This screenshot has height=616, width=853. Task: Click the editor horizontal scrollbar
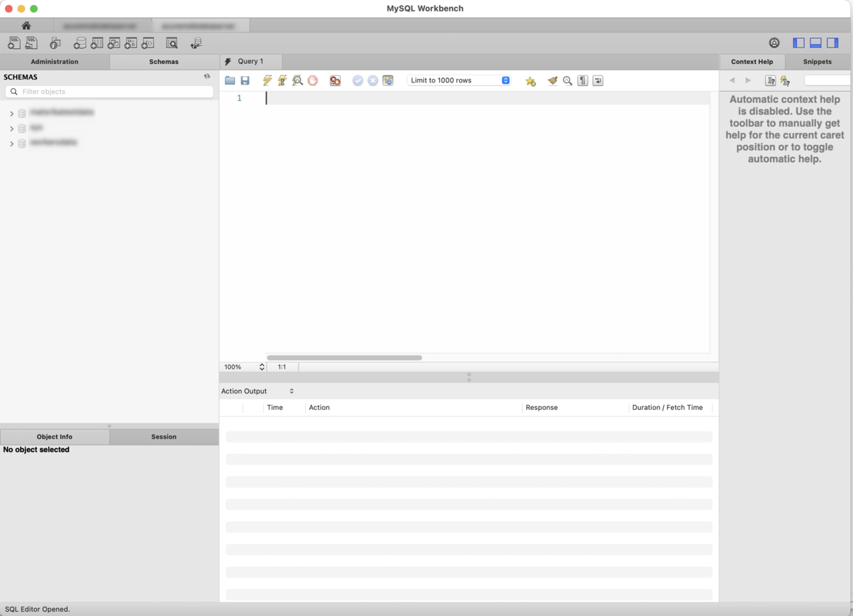(x=344, y=357)
